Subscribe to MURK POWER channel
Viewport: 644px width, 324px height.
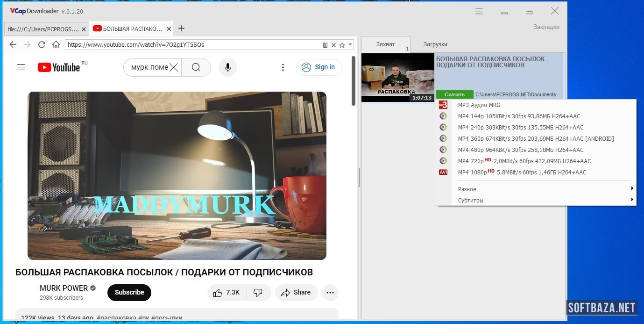tap(129, 292)
